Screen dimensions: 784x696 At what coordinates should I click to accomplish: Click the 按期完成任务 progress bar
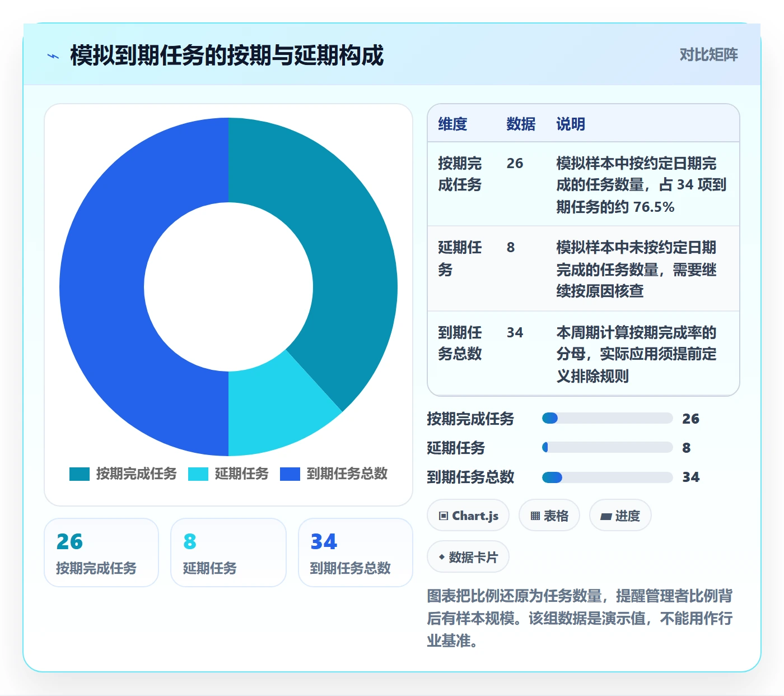(x=607, y=418)
